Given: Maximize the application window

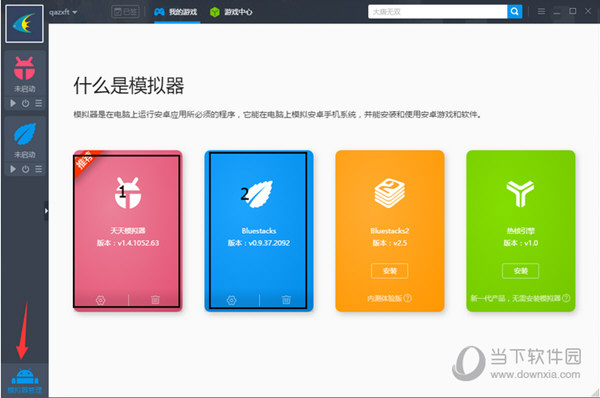Looking at the screenshot, I should (572, 11).
